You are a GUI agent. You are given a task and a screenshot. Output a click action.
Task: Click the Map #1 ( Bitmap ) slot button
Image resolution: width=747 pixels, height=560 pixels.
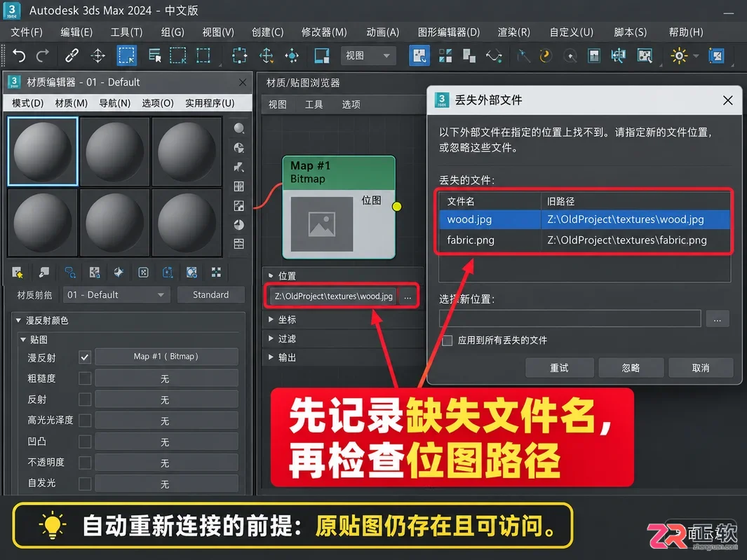[x=166, y=357]
